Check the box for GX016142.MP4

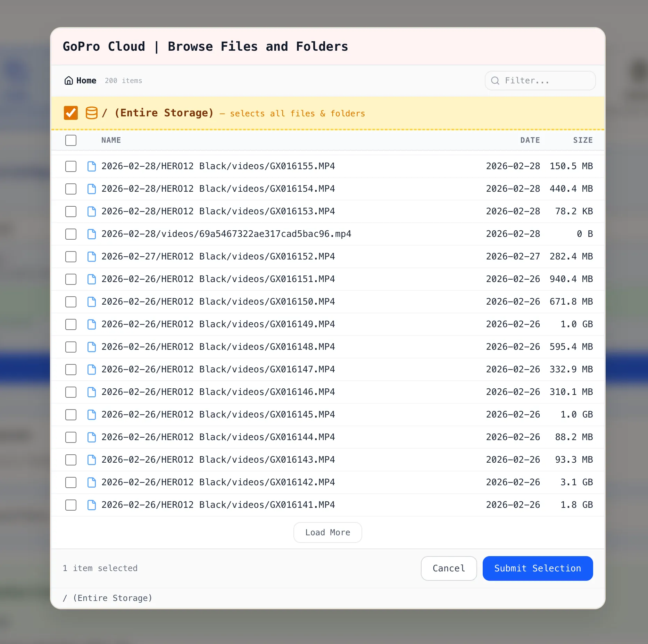point(70,482)
